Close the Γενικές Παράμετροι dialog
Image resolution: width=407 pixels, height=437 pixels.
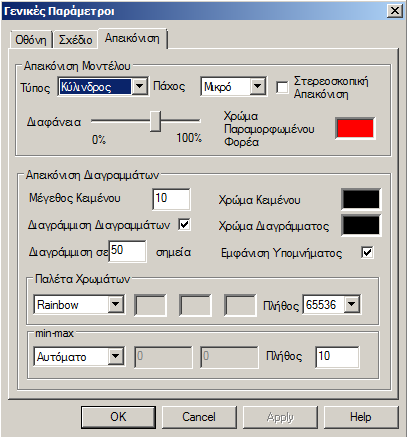click(x=395, y=11)
